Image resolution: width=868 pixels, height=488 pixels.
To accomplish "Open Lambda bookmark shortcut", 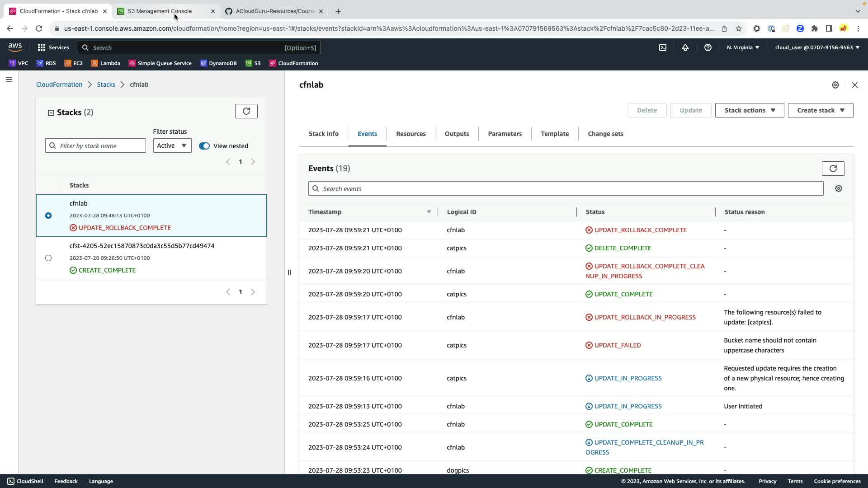I will (x=106, y=63).
